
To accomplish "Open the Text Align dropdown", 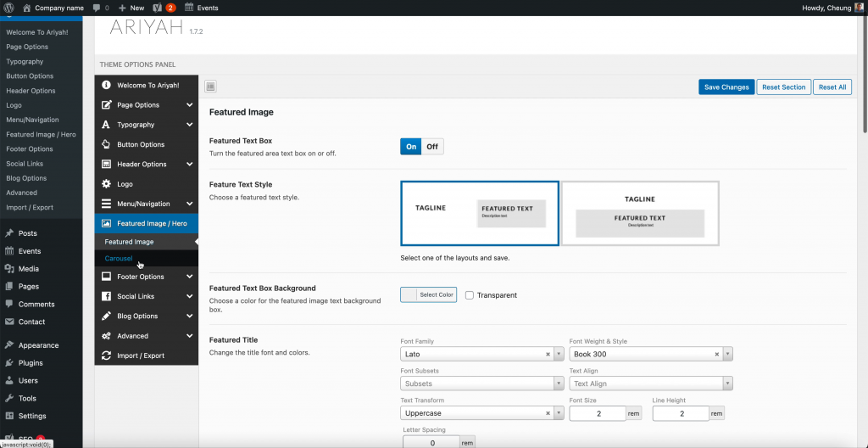I will pos(651,384).
